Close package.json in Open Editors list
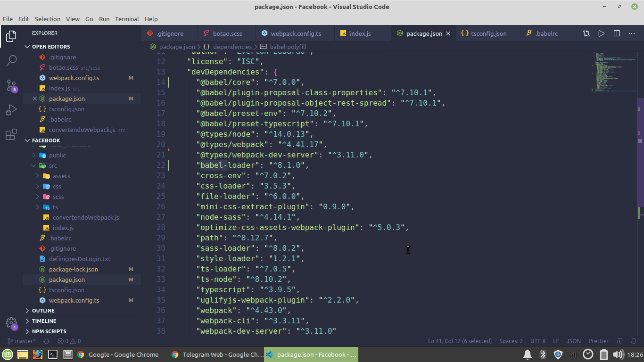Screen dimensions: 644x362 35,99
